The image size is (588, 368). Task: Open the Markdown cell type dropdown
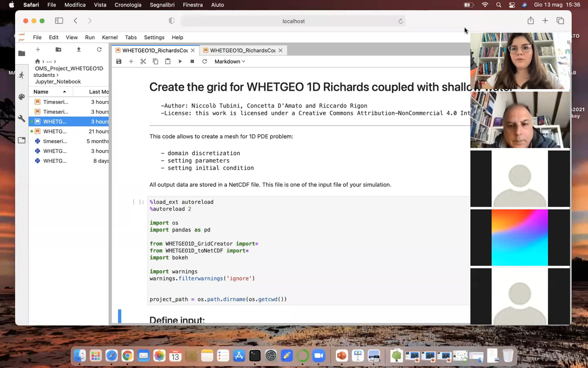tap(230, 61)
